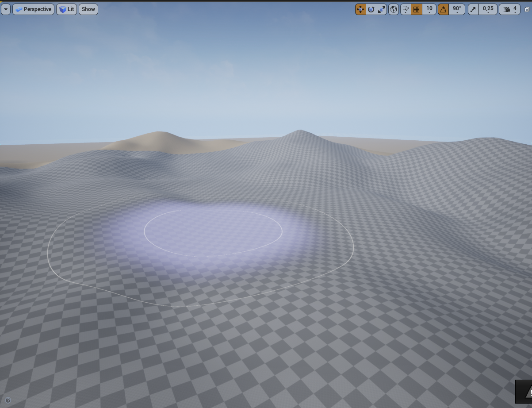
Task: Open the Perspective view mode menu
Action: (x=33, y=9)
